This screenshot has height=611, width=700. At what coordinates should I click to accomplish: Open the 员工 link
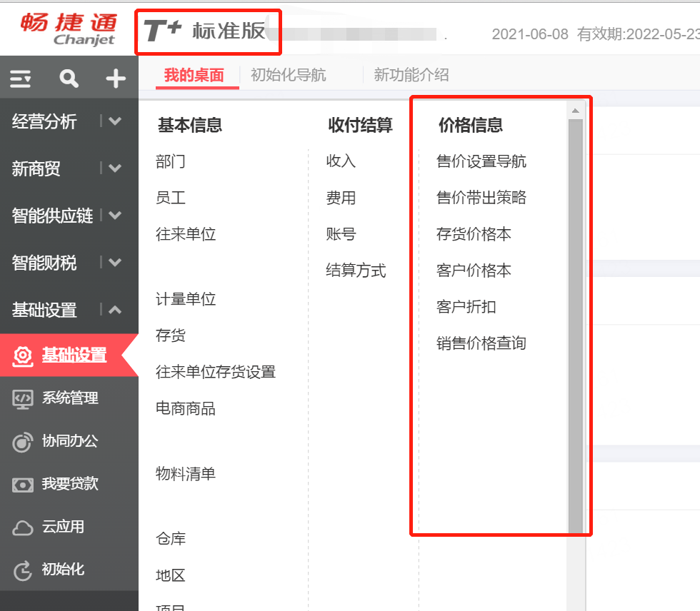coord(171,198)
